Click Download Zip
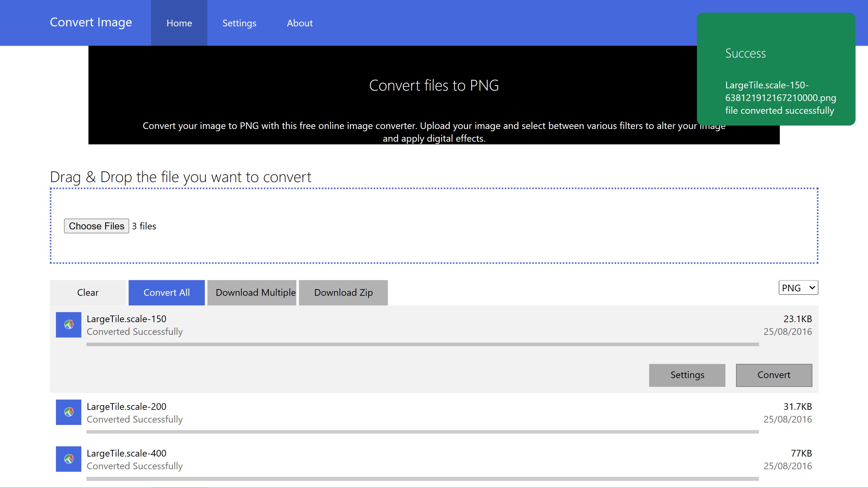This screenshot has height=488, width=868. 343,293
